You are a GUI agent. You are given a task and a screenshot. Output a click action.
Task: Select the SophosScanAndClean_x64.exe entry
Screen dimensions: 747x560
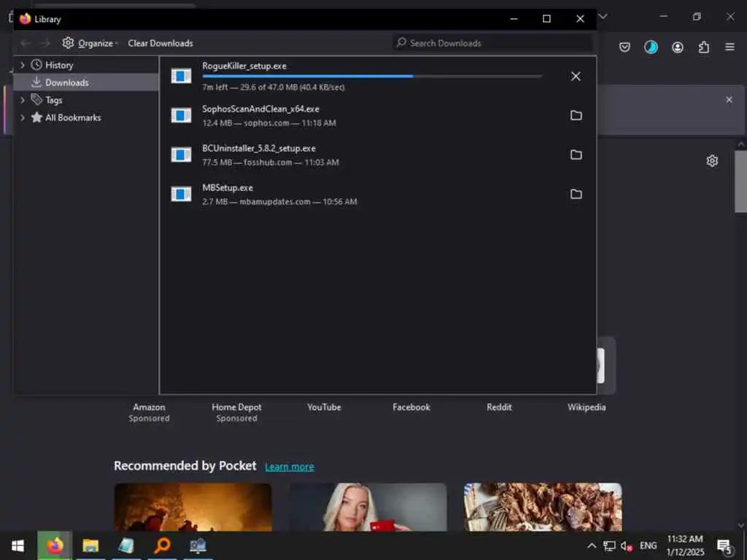pyautogui.click(x=377, y=115)
